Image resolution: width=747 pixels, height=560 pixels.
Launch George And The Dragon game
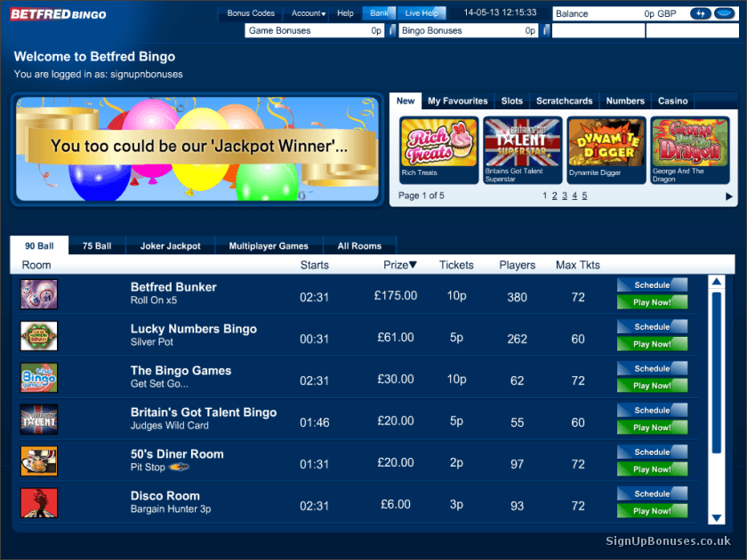click(x=690, y=149)
